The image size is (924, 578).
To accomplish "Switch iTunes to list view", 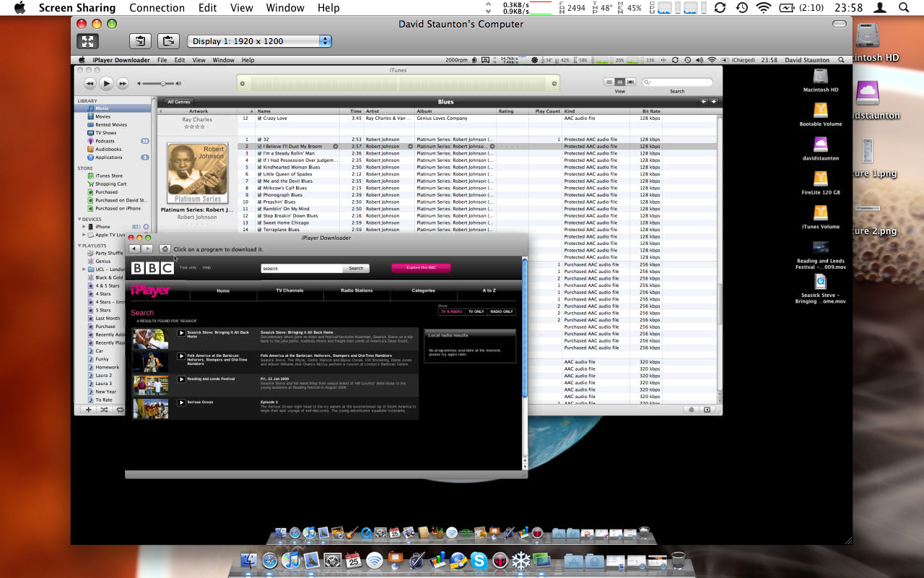I will point(610,82).
